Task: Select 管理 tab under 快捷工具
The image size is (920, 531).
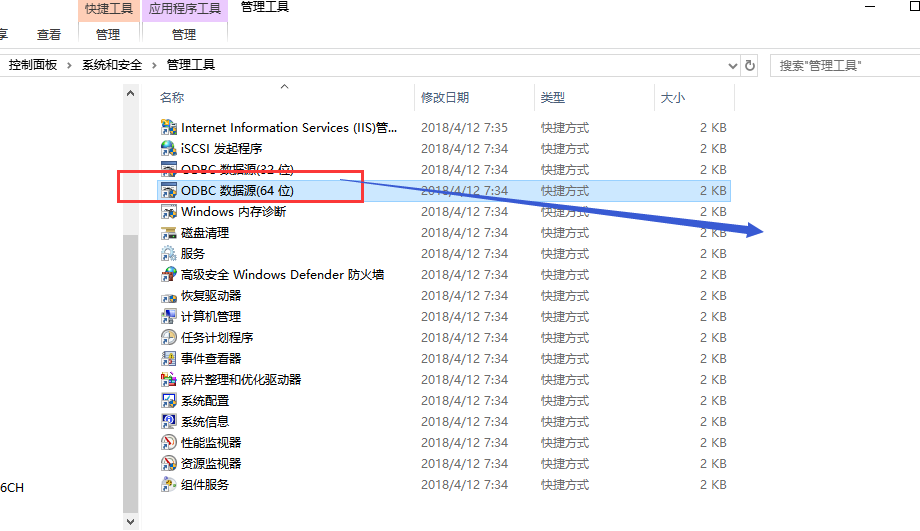Action: click(108, 35)
